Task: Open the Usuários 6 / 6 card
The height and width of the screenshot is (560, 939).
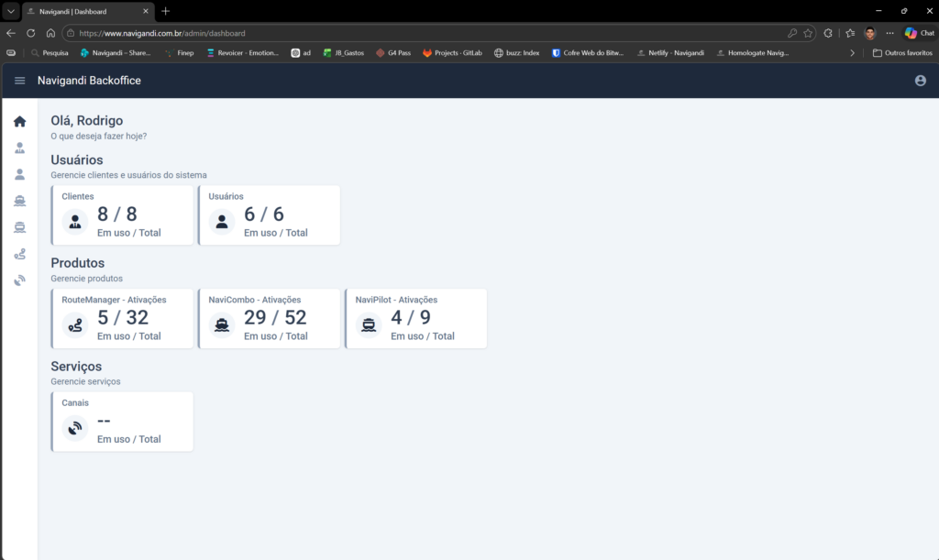Action: tap(269, 215)
